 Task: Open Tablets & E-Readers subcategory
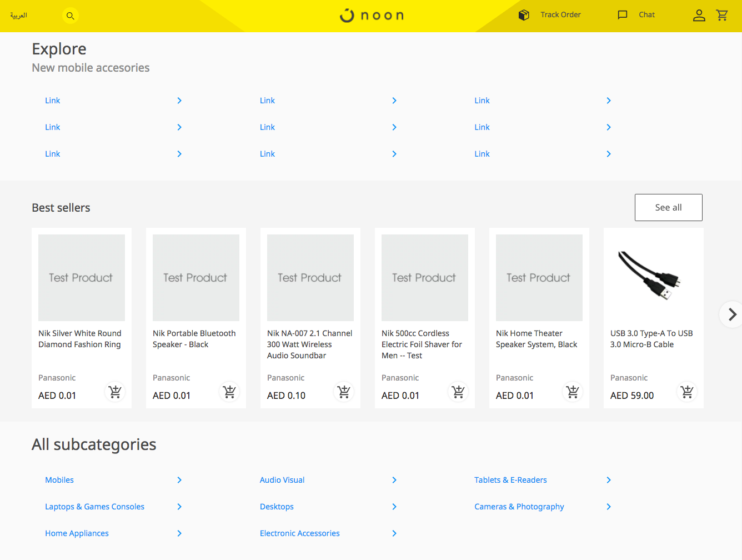tap(510, 480)
